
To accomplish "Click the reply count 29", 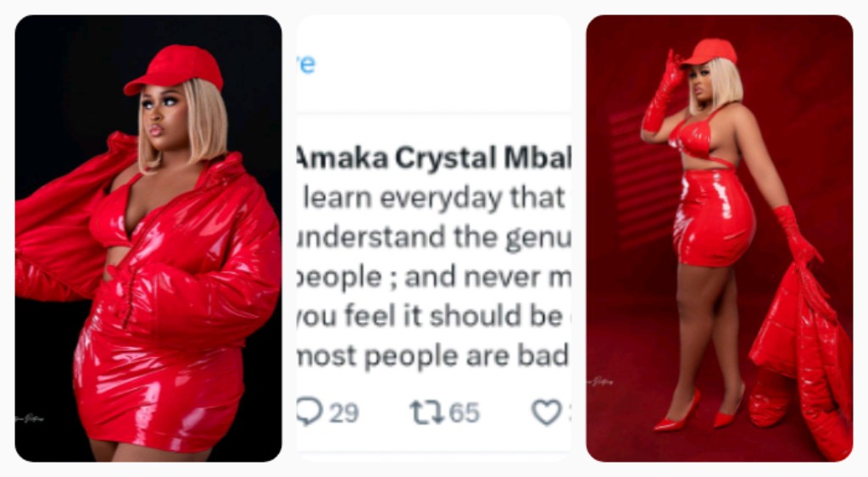I will point(343,413).
